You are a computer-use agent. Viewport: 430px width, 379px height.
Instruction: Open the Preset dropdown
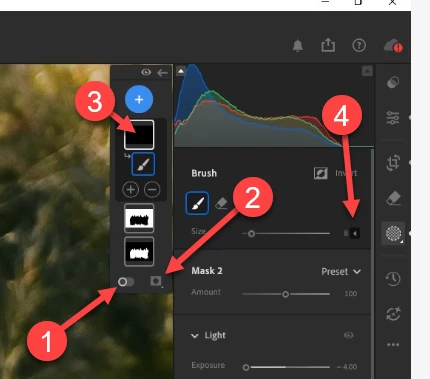tap(341, 272)
